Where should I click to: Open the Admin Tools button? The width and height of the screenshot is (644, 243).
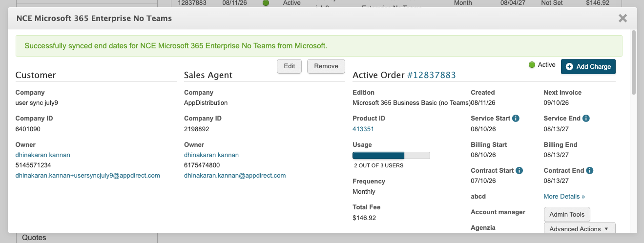coord(567,214)
